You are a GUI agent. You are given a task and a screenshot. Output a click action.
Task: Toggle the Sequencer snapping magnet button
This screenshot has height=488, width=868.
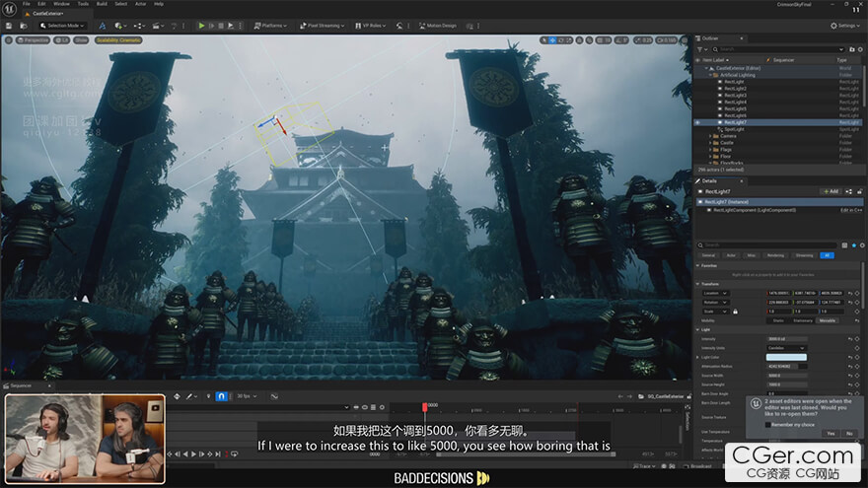pyautogui.click(x=221, y=396)
